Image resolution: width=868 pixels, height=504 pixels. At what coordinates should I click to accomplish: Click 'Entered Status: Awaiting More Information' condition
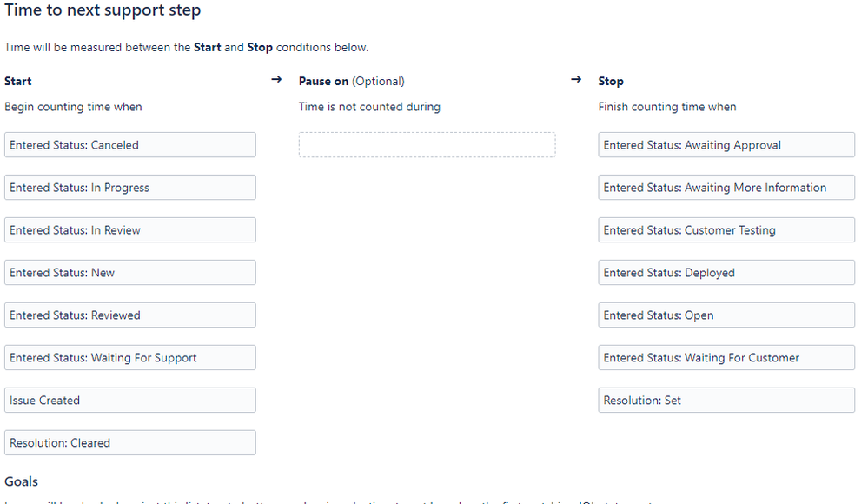[726, 188]
